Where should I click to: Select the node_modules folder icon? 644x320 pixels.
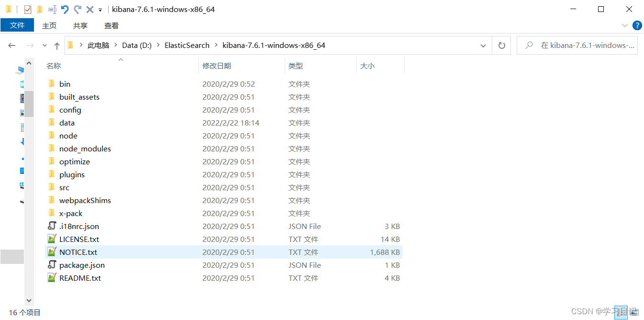pyautogui.click(x=52, y=149)
